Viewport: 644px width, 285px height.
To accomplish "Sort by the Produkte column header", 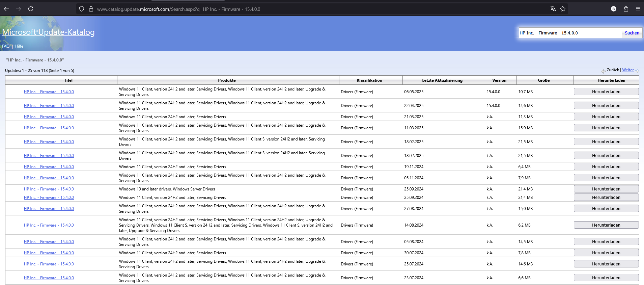I will (x=227, y=80).
